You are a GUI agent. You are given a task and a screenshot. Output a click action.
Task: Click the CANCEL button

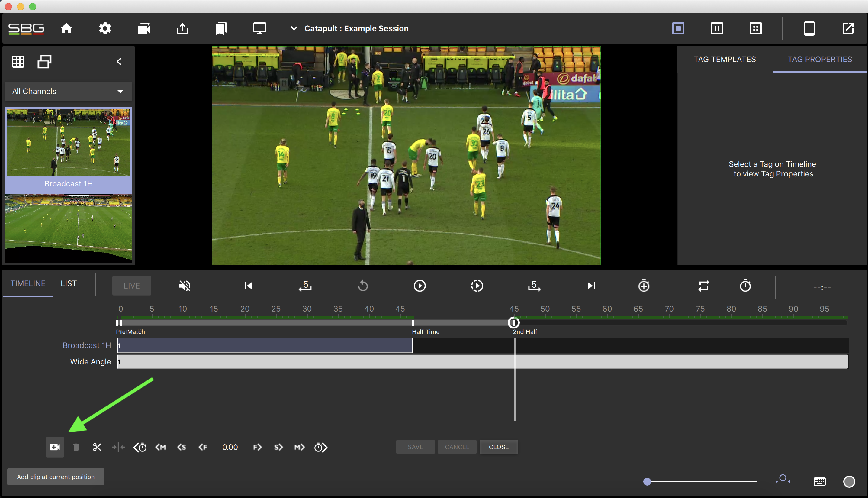coord(457,447)
